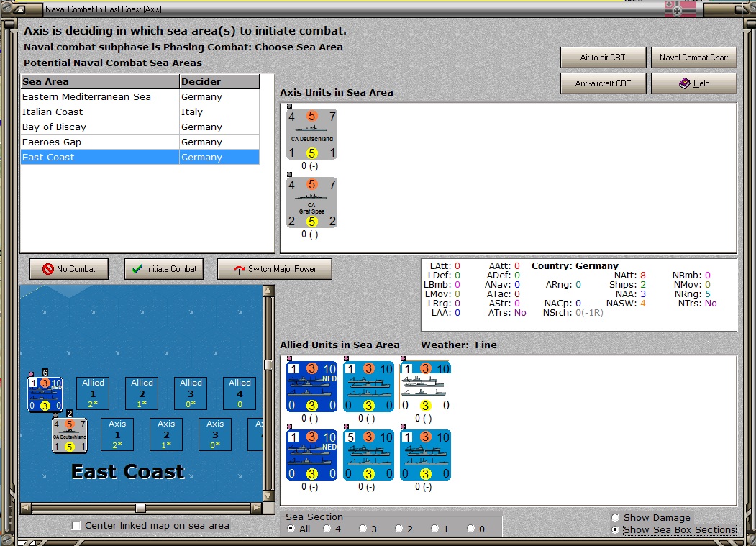The width and height of the screenshot is (756, 546).
Task: Click the NED convoy stack on East Coast map
Action: click(45, 394)
